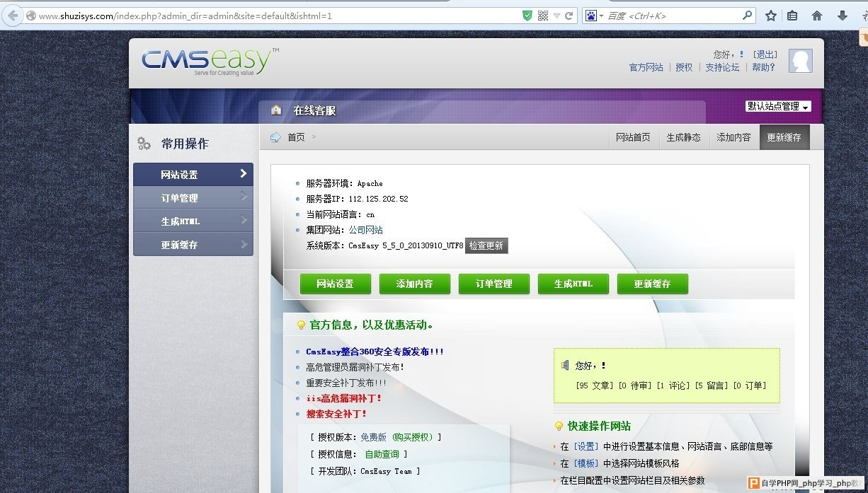Open the 帮助? link
This screenshot has height=493, width=868.
coord(764,68)
